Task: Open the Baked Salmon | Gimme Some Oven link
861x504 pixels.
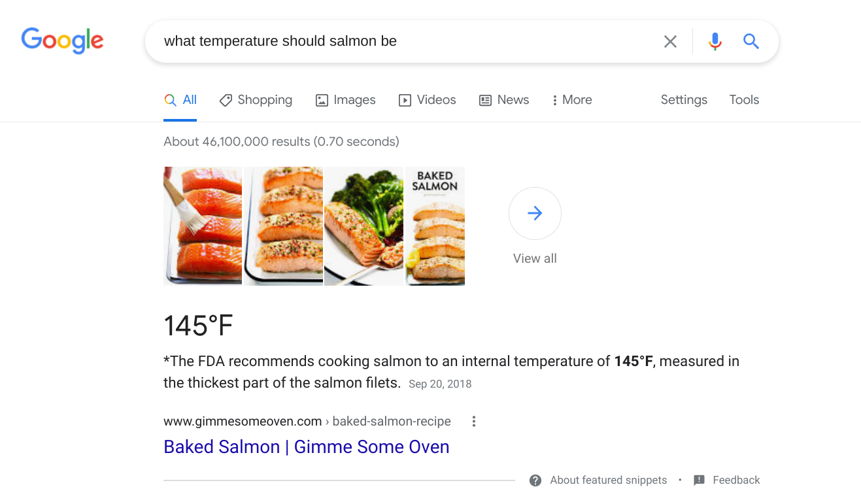Action: click(x=307, y=447)
